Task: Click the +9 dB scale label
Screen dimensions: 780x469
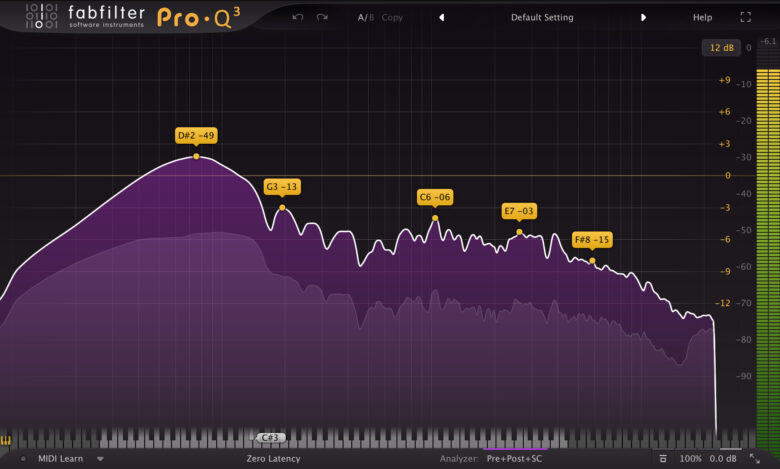Action: pyautogui.click(x=724, y=80)
